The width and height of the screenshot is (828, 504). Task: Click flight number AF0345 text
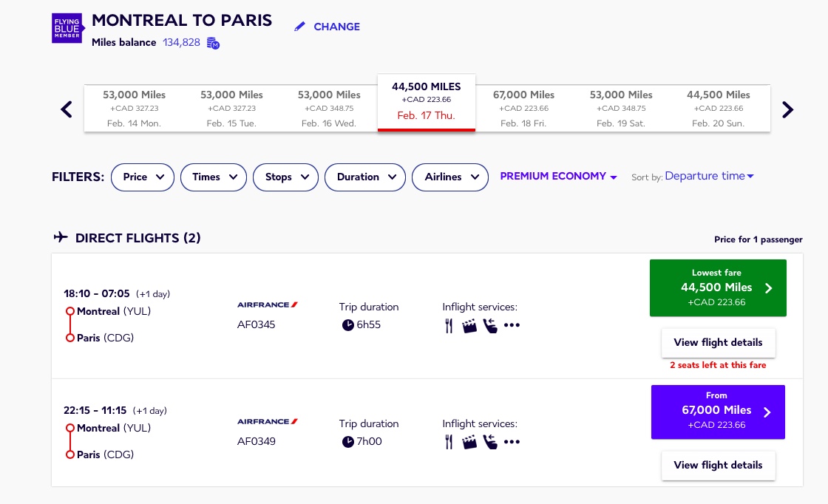pos(256,324)
